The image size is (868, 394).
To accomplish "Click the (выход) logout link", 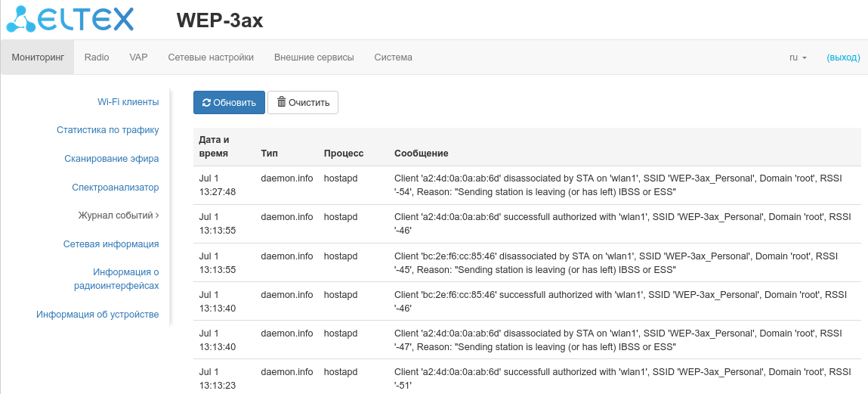I will click(843, 57).
